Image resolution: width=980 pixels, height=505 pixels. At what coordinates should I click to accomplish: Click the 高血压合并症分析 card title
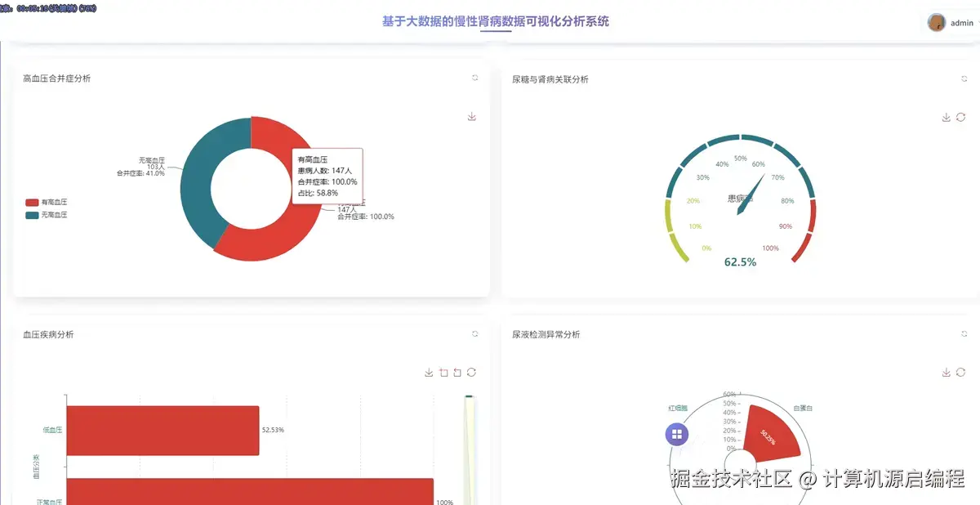[57, 78]
